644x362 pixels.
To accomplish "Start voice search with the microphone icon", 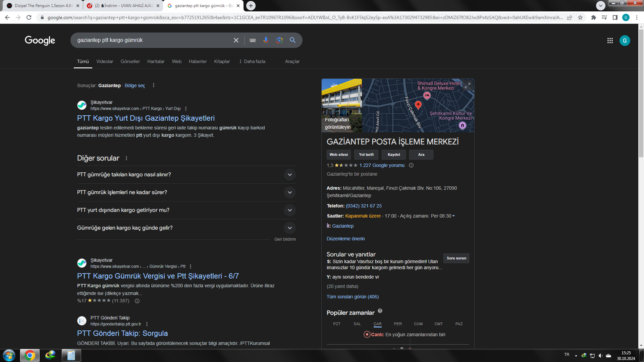I will pos(266,40).
